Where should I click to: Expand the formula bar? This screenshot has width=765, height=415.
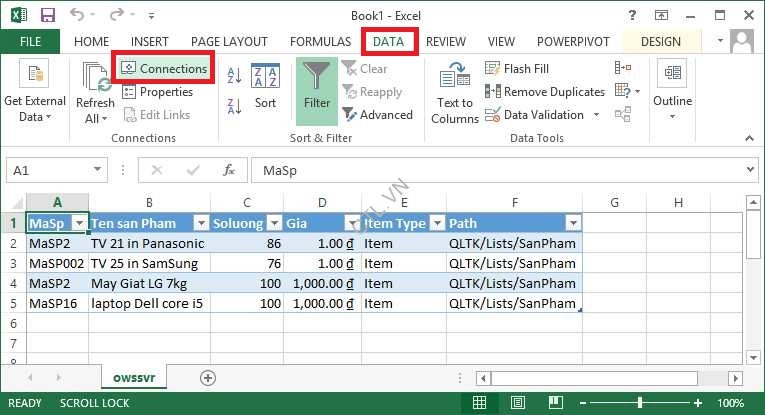[x=750, y=170]
